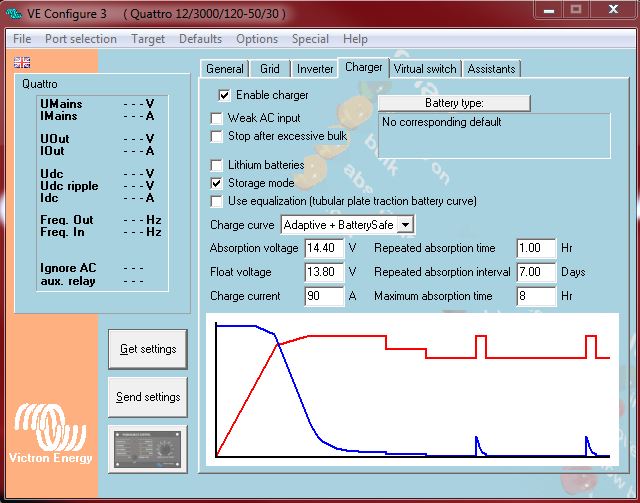Screen dimensions: 640x503
Task: Enable Lithium batteries option
Action: coord(216,165)
